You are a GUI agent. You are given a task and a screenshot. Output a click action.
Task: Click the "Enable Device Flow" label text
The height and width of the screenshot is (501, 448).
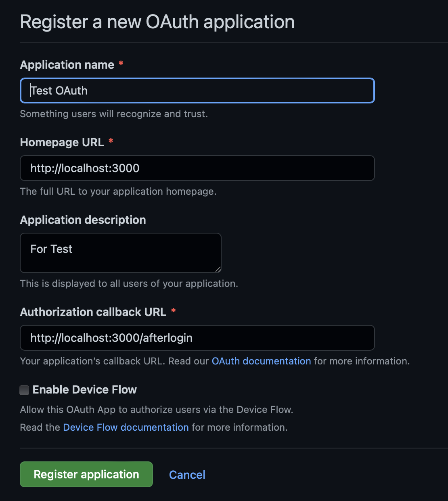click(x=85, y=389)
